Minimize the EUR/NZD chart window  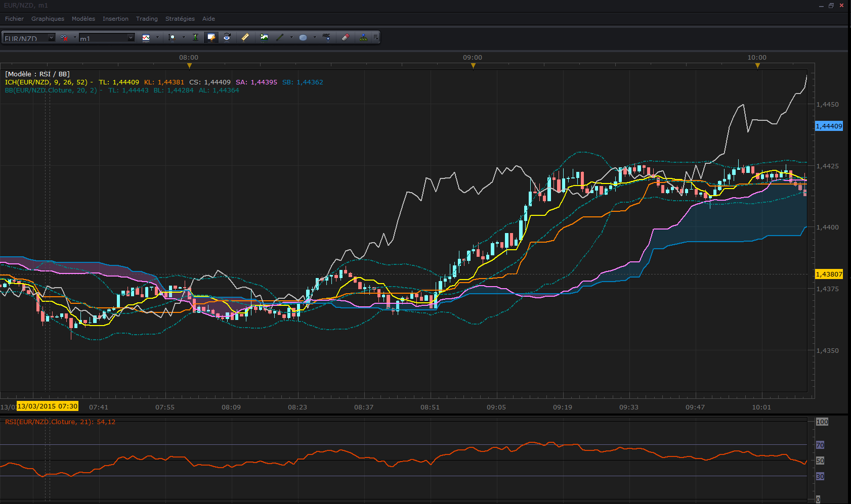coord(821,6)
